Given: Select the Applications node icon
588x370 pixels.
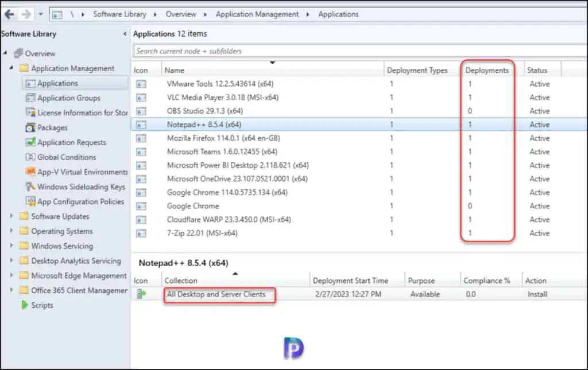Looking at the screenshot, I should pyautogui.click(x=30, y=83).
